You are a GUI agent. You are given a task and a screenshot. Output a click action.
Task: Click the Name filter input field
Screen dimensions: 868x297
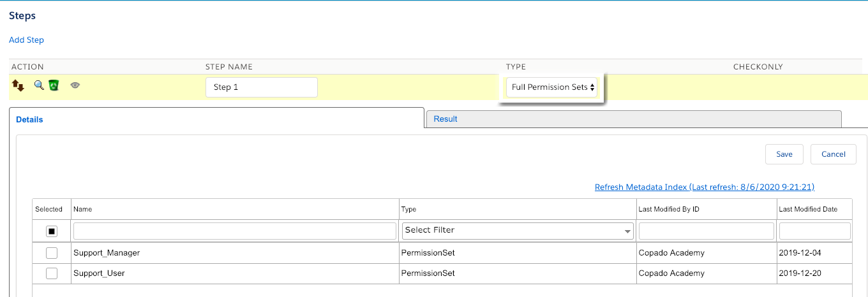coord(235,231)
